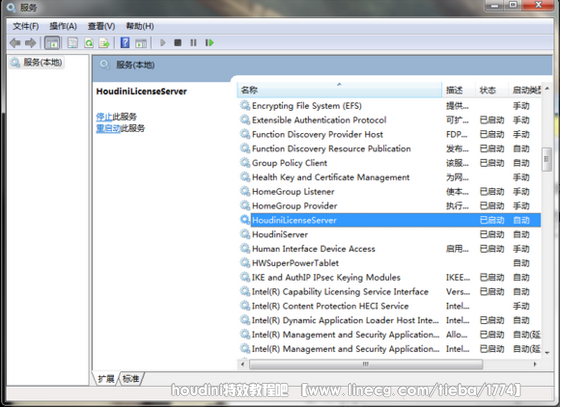Click gear icon beside Human Interface Device Access
Image resolution: width=565 pixels, height=407 pixels.
pos(245,249)
